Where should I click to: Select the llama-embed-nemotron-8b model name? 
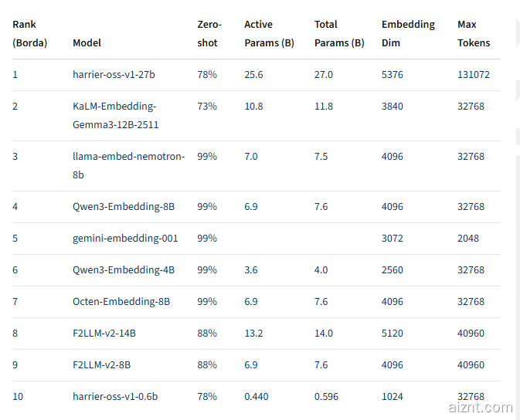[128, 165]
